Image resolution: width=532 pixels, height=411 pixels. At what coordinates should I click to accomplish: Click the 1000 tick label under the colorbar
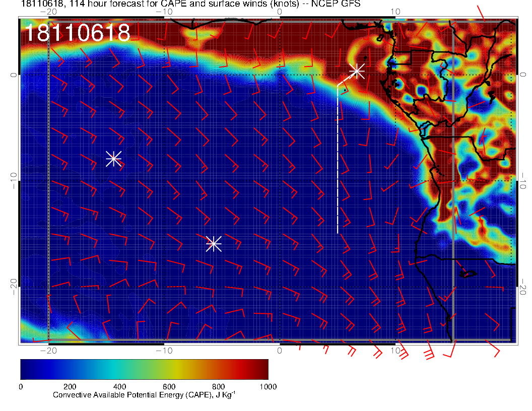[268, 386]
